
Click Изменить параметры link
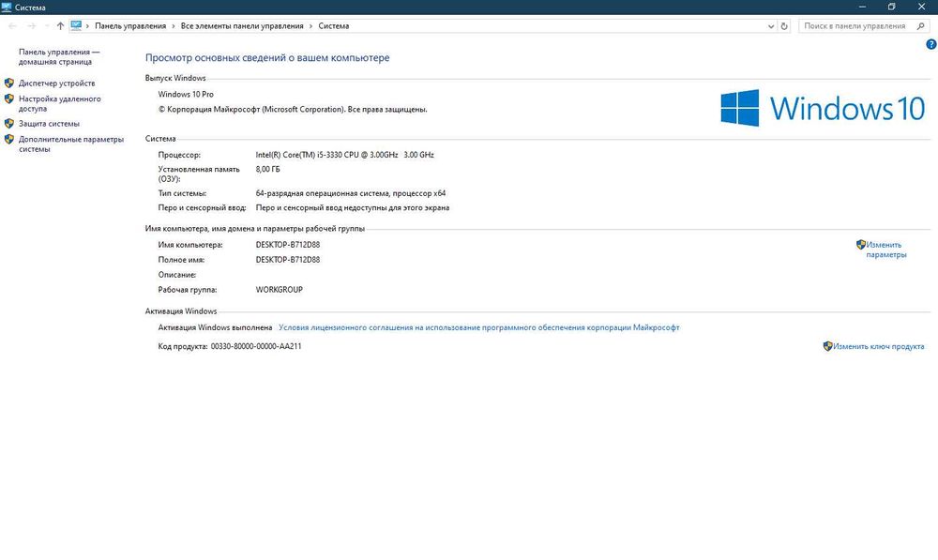(x=886, y=250)
